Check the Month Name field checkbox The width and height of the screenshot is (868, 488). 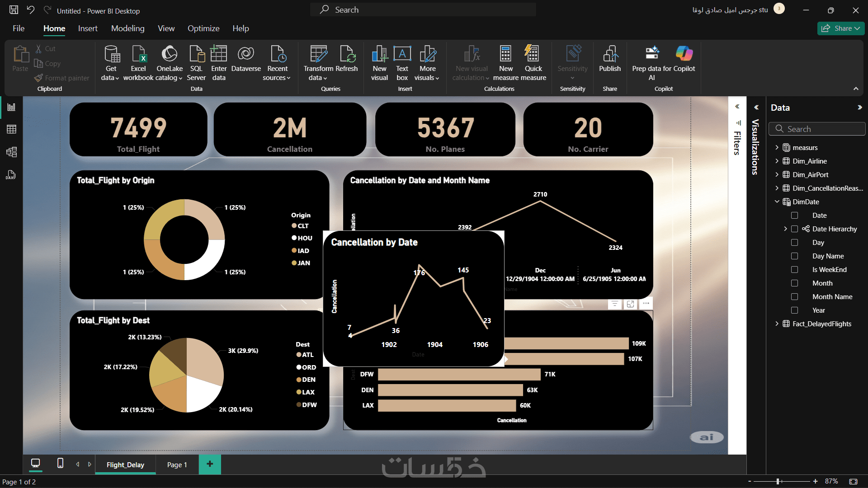tap(794, 297)
